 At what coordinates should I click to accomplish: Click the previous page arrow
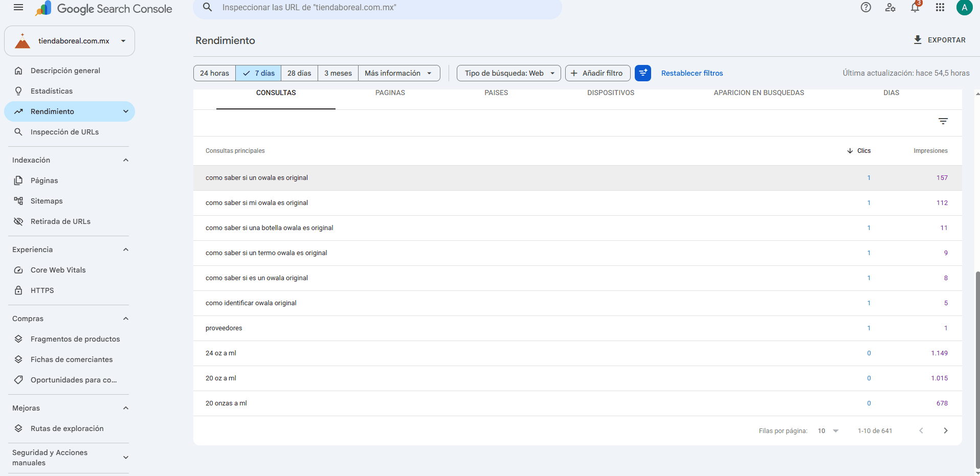click(921, 430)
